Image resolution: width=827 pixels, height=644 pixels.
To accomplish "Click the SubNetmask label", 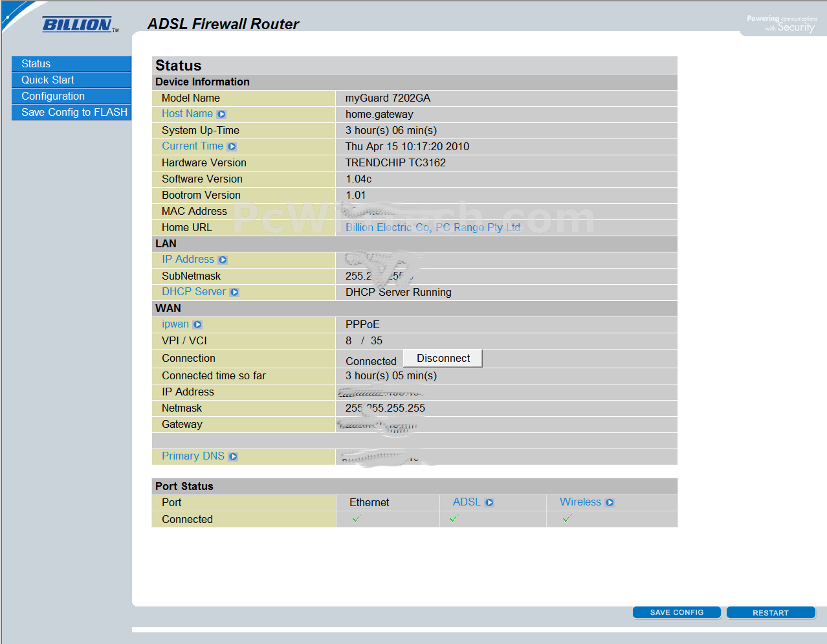I will [192, 276].
